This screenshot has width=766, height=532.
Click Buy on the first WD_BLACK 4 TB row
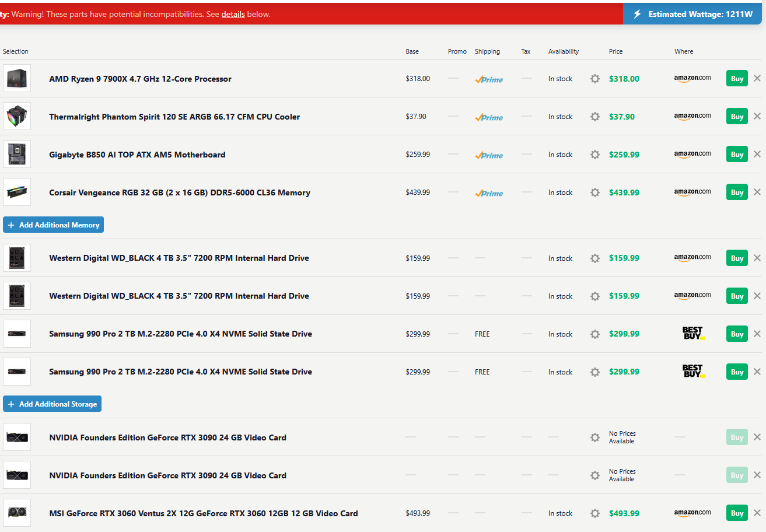(737, 258)
